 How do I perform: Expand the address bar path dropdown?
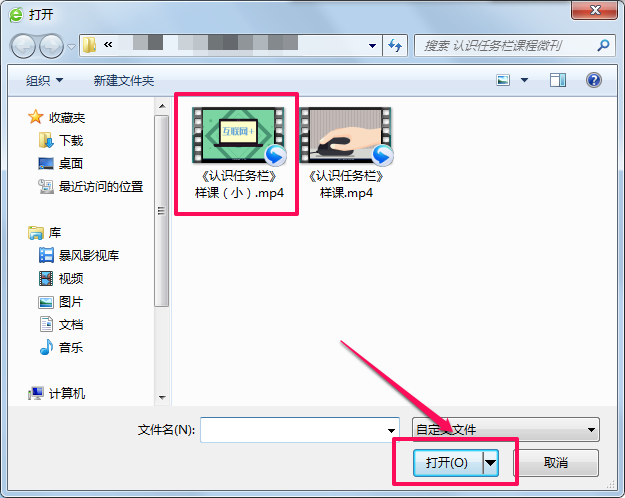pos(372,46)
